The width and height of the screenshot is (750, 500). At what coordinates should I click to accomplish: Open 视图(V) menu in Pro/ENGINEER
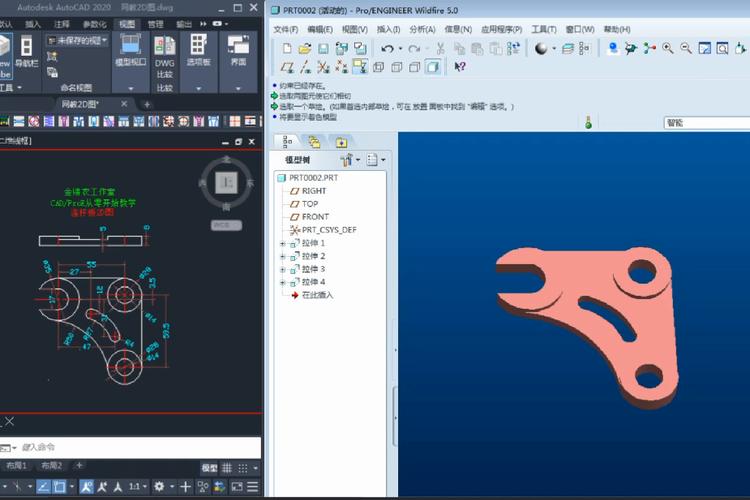pos(354,30)
